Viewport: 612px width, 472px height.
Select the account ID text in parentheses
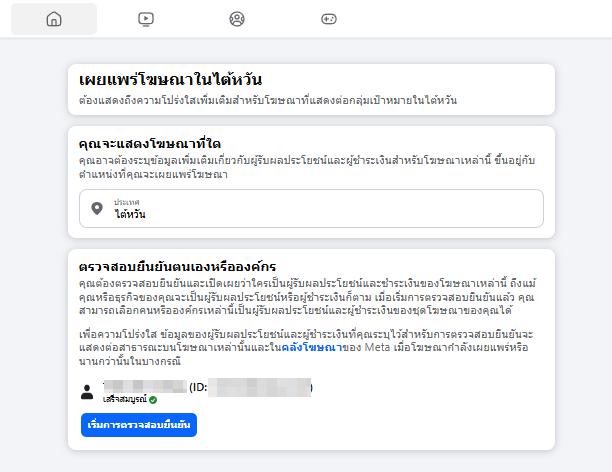coord(250,386)
